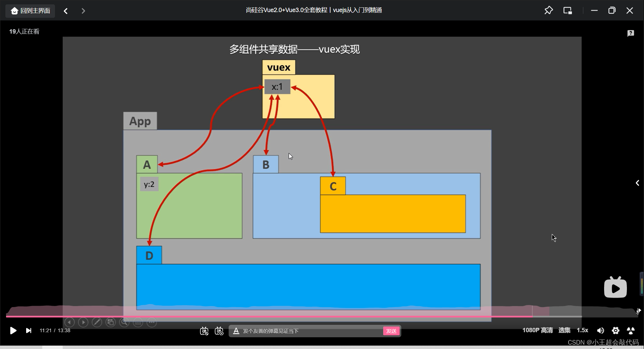Viewport: 644px width, 349px height.
Task: Maximize or restore the player window
Action: point(612,10)
